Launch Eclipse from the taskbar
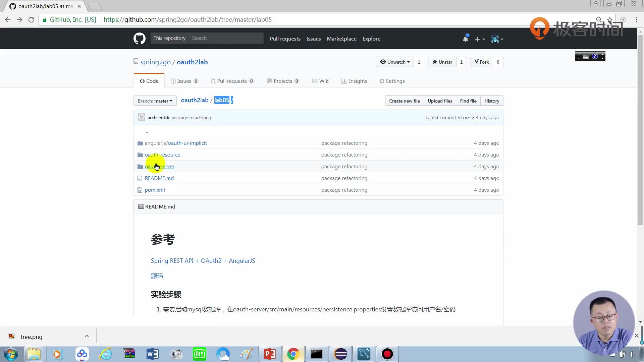 point(340,354)
